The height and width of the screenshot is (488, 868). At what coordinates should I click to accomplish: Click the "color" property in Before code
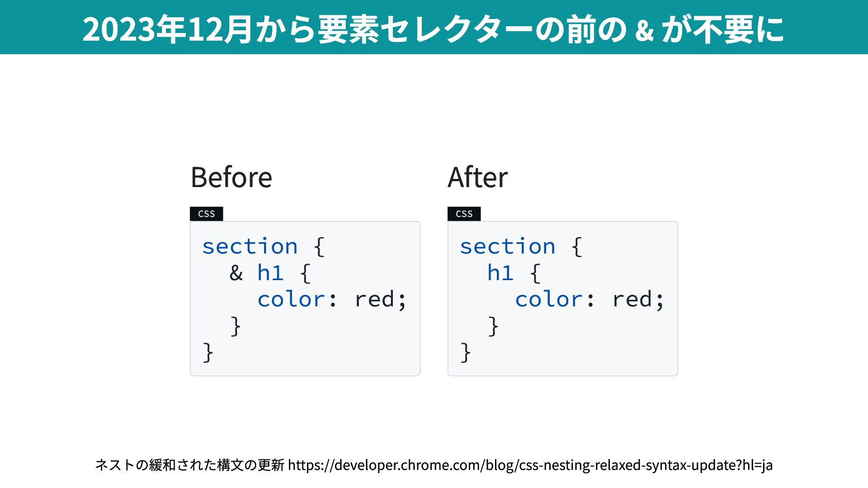(291, 300)
